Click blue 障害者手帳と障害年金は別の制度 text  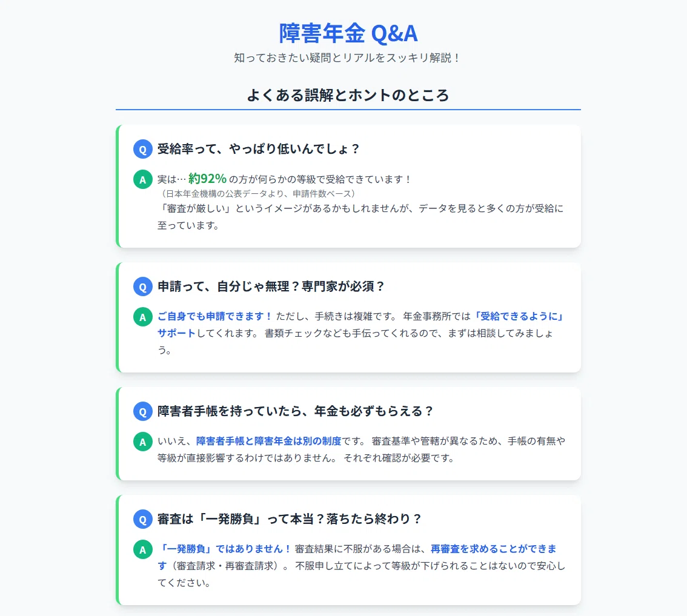click(x=268, y=441)
